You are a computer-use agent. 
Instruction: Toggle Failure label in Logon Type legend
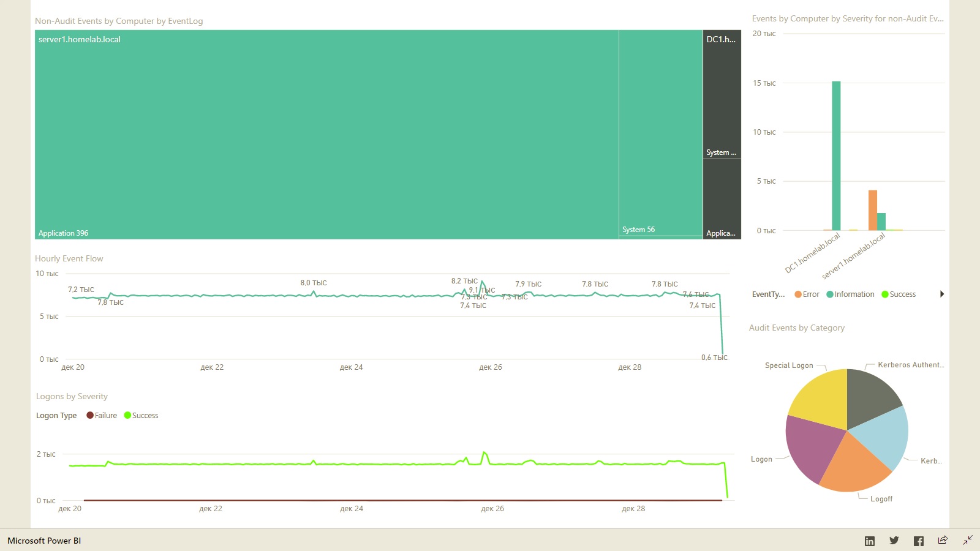point(105,416)
